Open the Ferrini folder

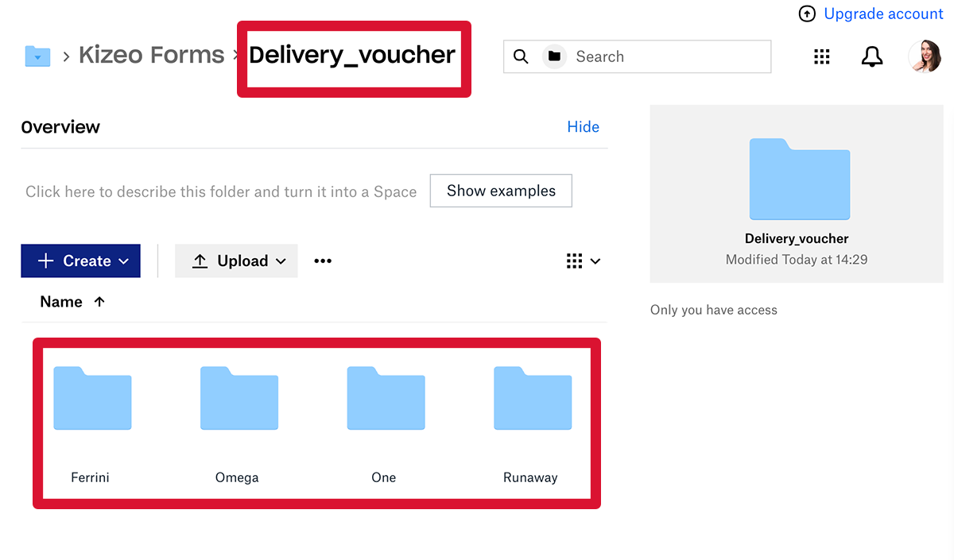coord(91,399)
